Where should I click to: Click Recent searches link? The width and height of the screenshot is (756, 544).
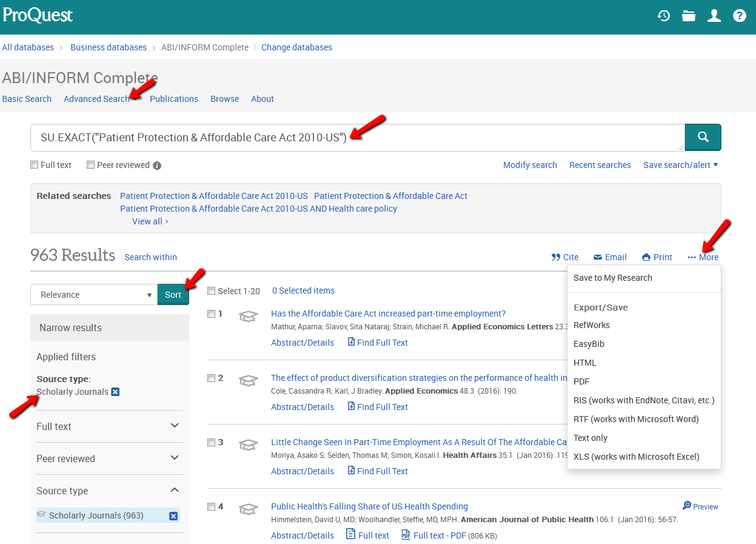(600, 165)
